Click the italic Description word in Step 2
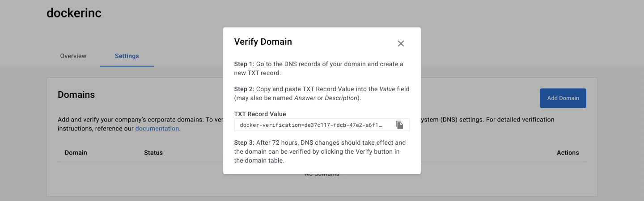 click(341, 98)
